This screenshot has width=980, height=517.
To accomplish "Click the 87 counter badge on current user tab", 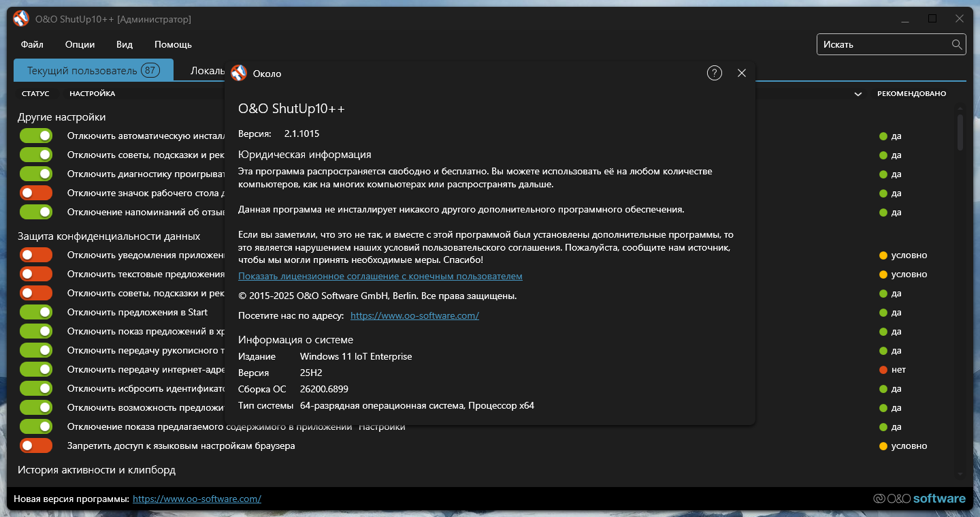I will point(150,70).
